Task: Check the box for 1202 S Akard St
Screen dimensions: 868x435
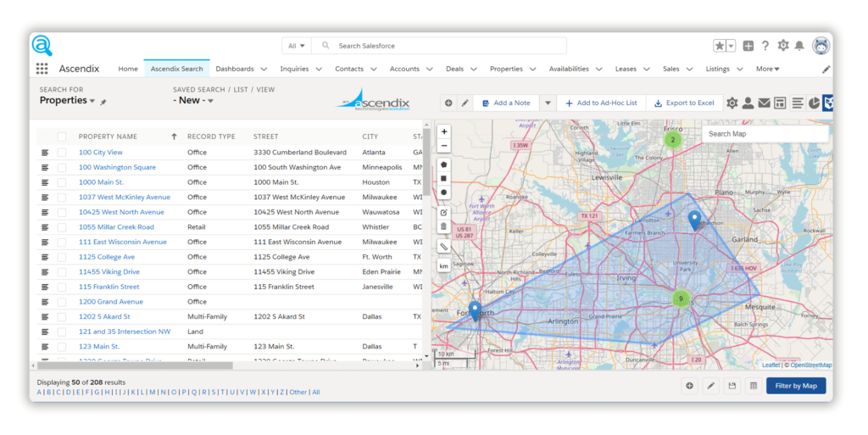Action: coord(61,316)
